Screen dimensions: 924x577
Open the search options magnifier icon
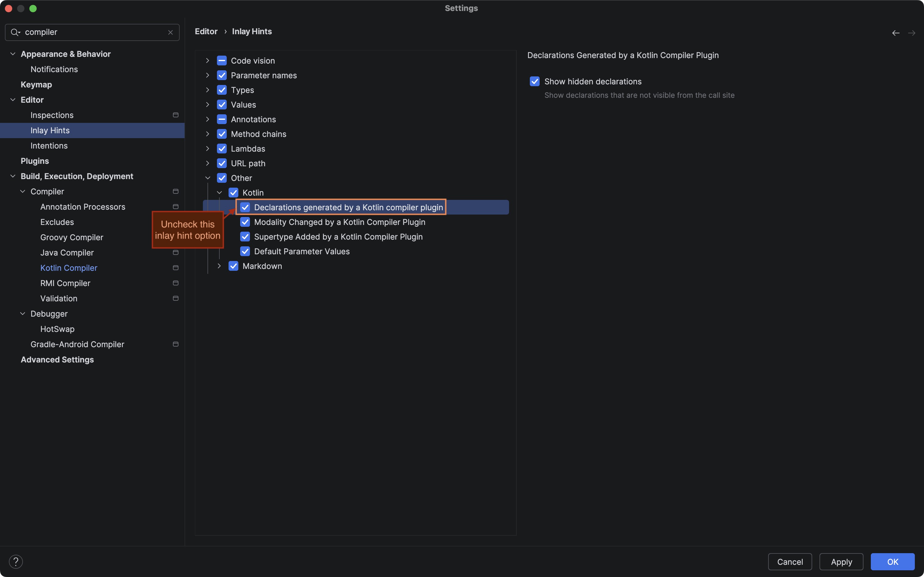point(15,32)
